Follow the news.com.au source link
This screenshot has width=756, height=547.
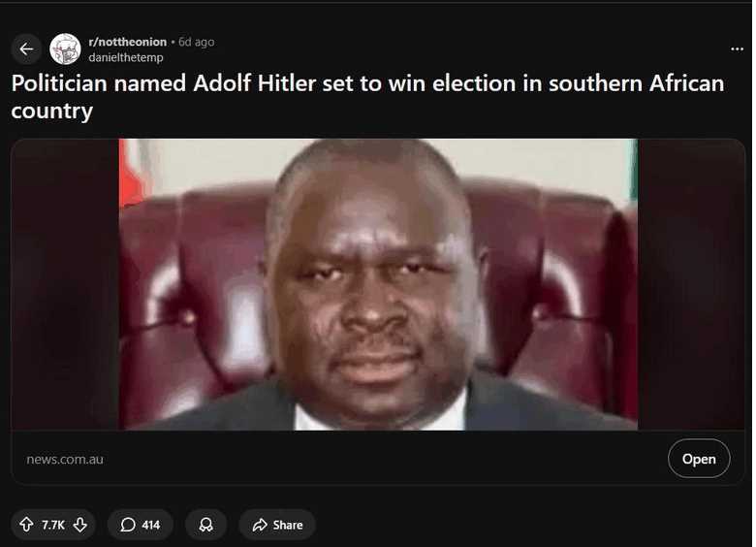coord(65,459)
